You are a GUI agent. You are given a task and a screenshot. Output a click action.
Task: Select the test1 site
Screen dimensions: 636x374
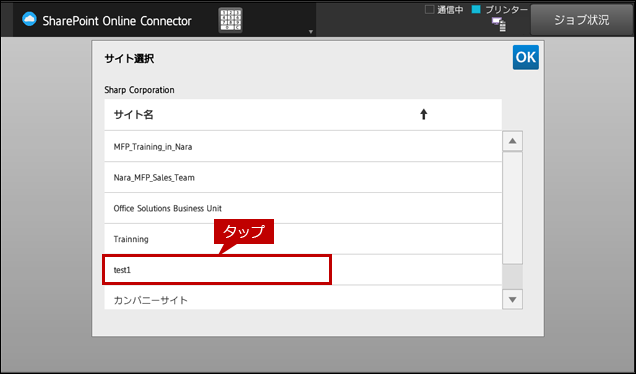click(x=303, y=270)
